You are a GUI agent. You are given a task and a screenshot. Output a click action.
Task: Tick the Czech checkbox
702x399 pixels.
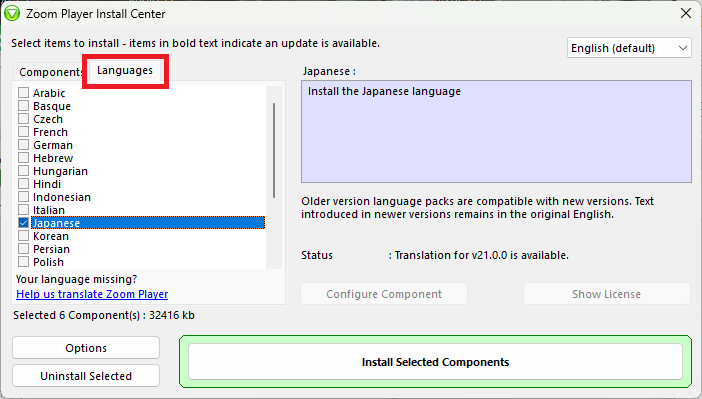[x=23, y=119]
